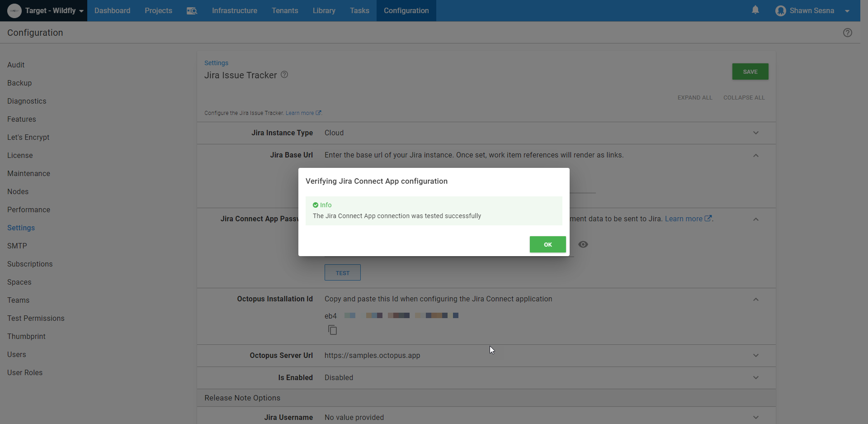Select the Octopus logo in the top-left corner

(x=14, y=10)
